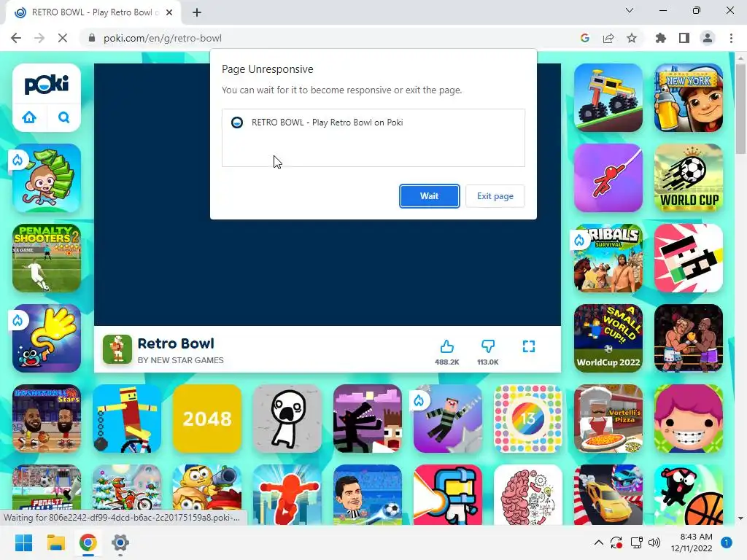Open a new browser tab
747x560 pixels.
197,12
